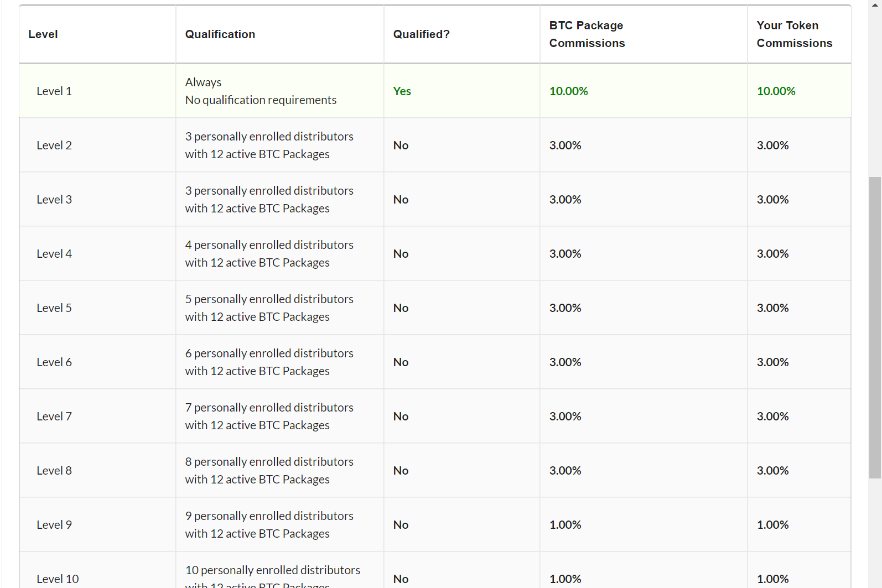The image size is (882, 588).
Task: Click Level 6's 3.00% BTC Package commission
Action: point(565,362)
